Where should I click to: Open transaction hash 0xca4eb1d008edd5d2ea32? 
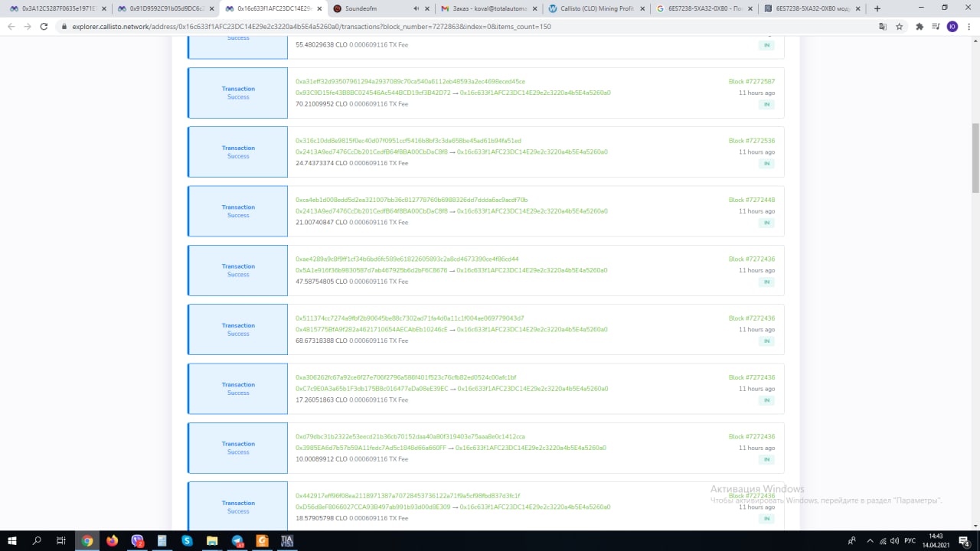(411, 200)
